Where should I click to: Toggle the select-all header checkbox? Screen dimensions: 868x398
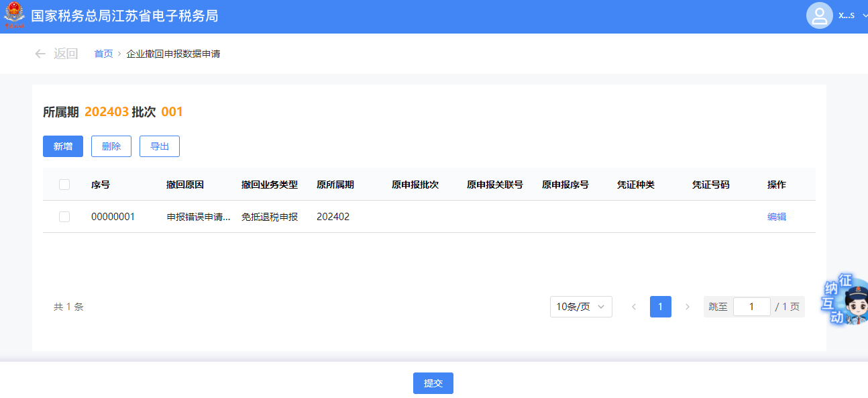coord(64,185)
